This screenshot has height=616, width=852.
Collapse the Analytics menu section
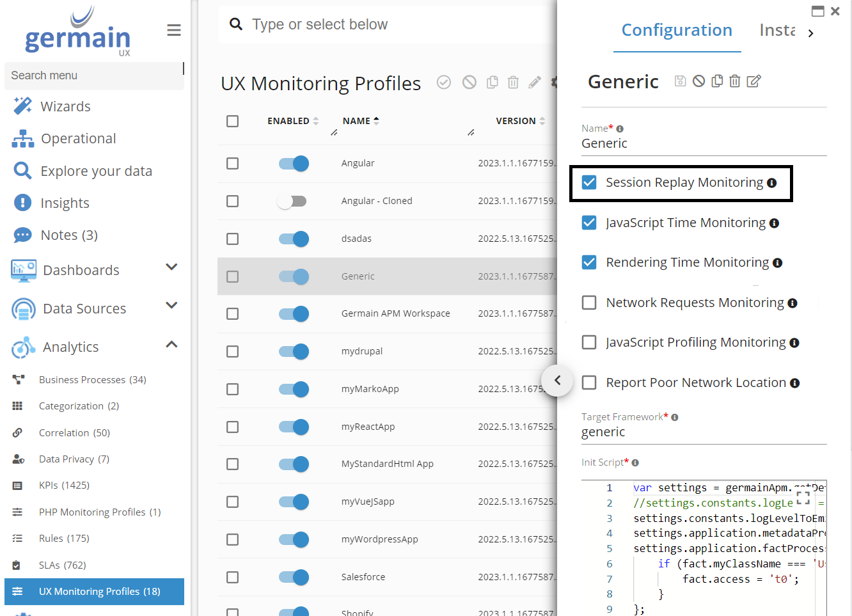[x=171, y=345]
